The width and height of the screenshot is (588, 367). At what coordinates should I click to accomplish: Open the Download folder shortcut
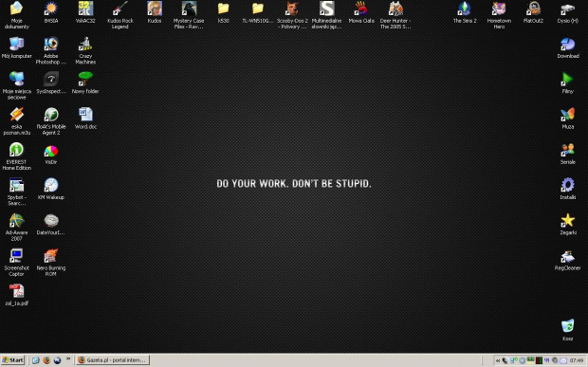click(568, 47)
